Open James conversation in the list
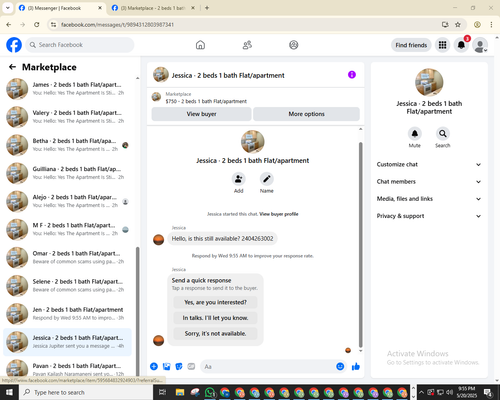 (67, 89)
